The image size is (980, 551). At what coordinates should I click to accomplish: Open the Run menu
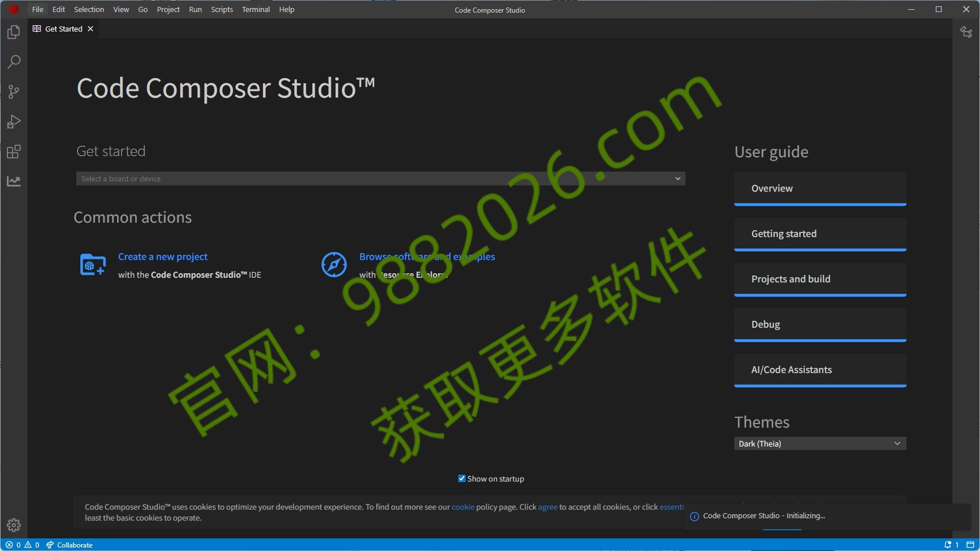coord(195,9)
